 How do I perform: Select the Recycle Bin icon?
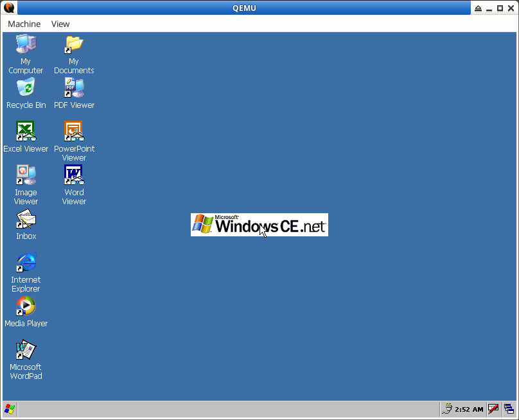pos(26,93)
